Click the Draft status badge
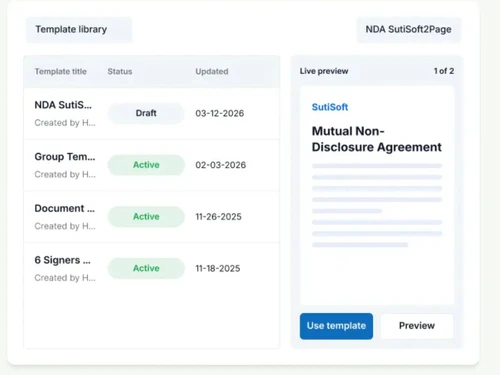500x375 pixels. pos(146,113)
